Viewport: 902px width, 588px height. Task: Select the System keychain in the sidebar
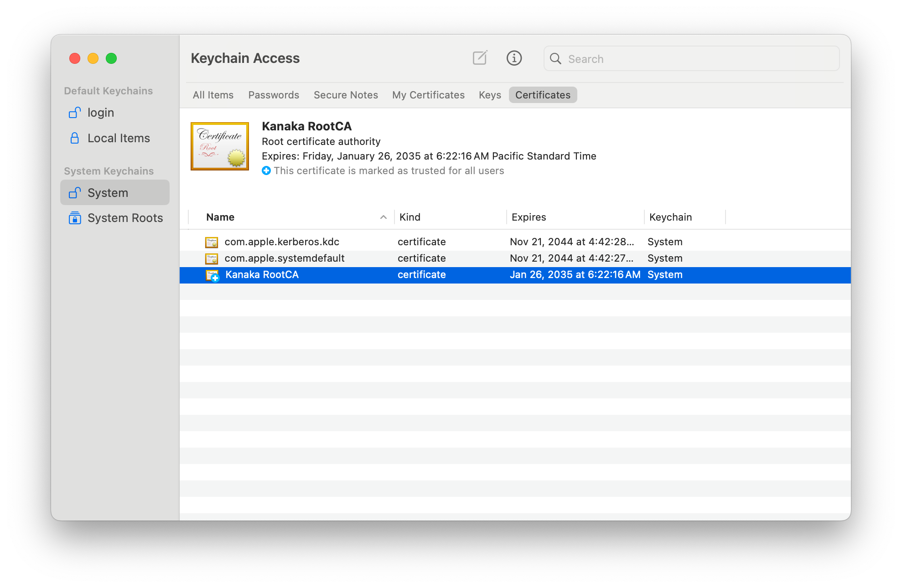pos(115,192)
